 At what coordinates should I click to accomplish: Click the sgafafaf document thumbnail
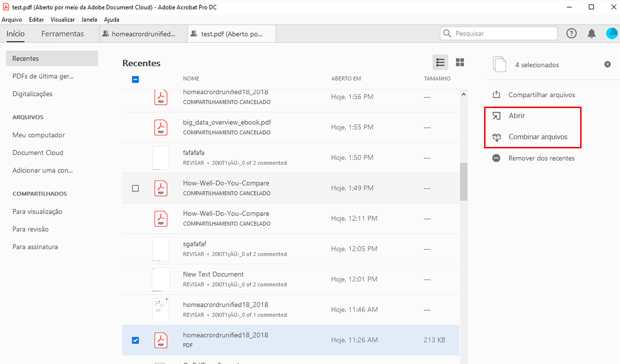[161, 249]
